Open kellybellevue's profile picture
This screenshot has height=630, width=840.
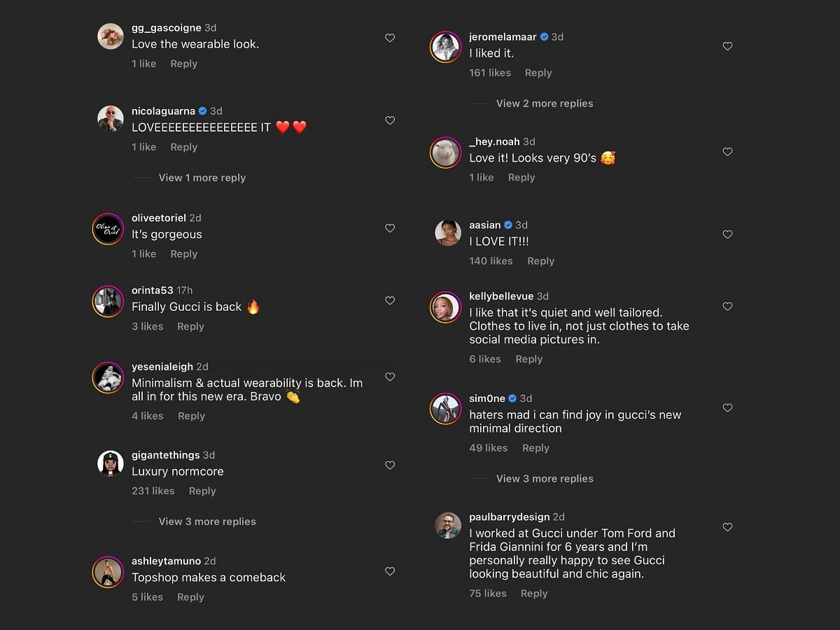pos(446,307)
